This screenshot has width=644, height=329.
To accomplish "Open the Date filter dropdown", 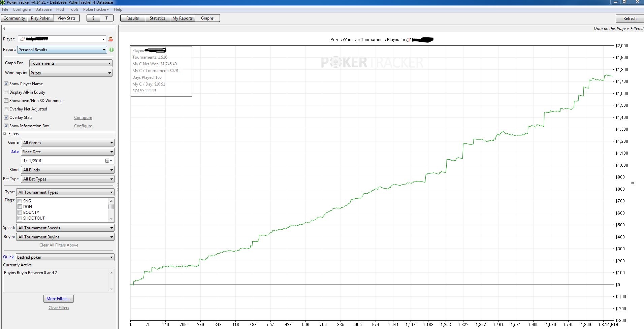I will [68, 152].
